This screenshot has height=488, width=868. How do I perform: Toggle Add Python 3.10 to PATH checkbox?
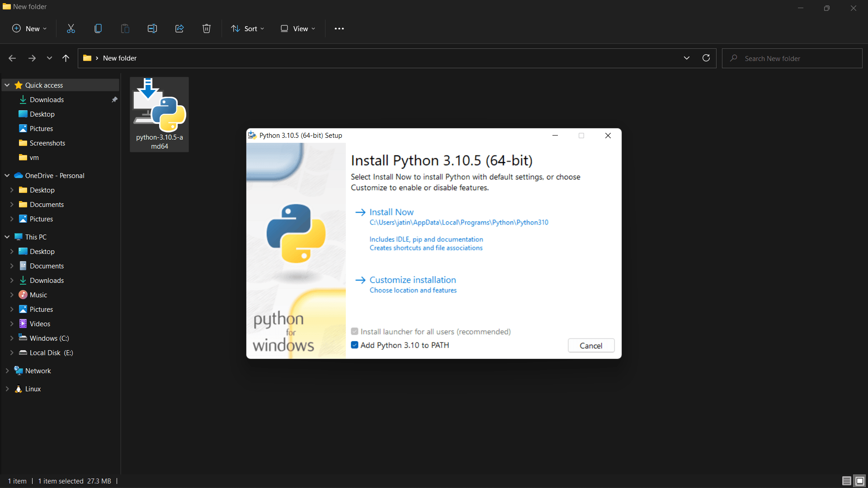click(x=355, y=345)
